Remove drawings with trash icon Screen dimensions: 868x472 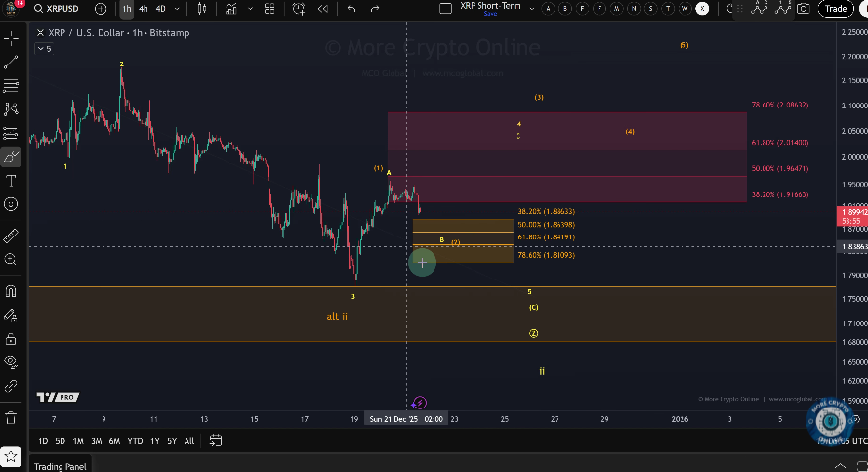[11, 417]
